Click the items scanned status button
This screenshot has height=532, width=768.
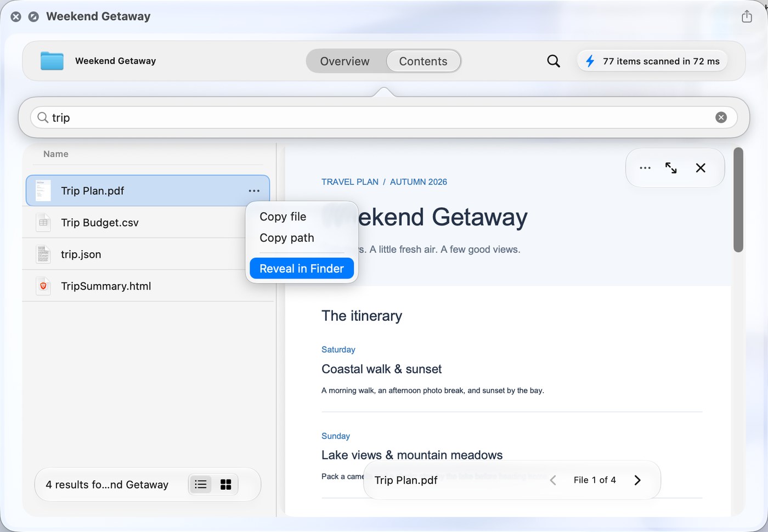652,61
